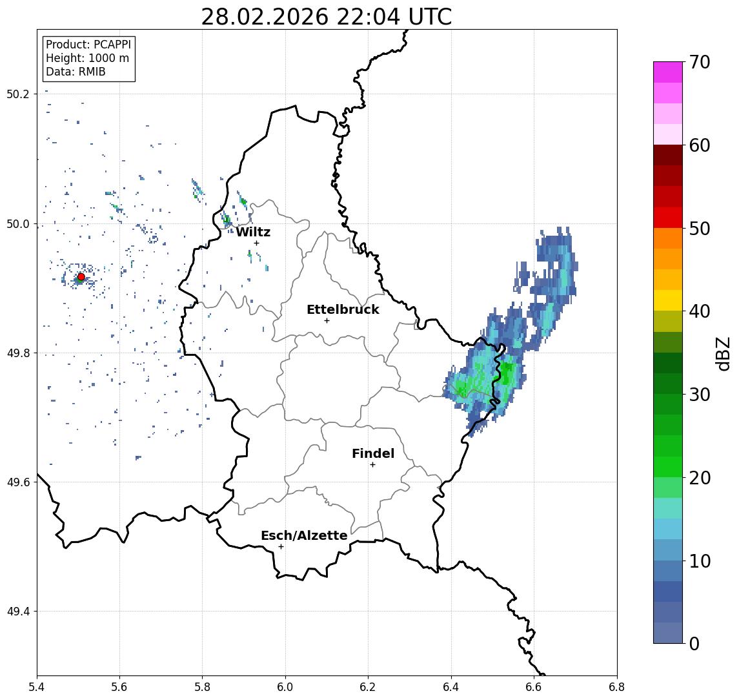Screen dimensions: 739x700
Task: Click the dark red 60 dBZ colorbar segment
Action: [x=668, y=155]
